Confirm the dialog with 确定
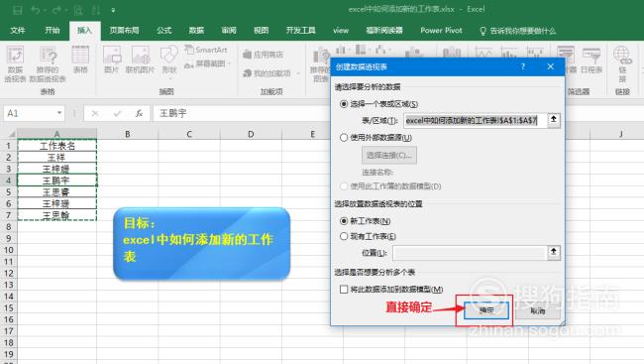The width and height of the screenshot is (644, 364). [486, 310]
